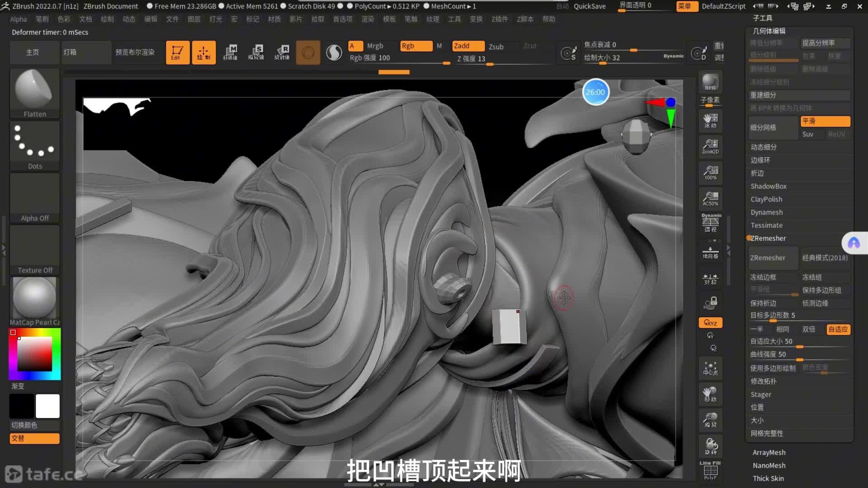Image resolution: width=868 pixels, height=488 pixels.
Task: Select the MatCap Pearl material thumbnail
Action: click(x=35, y=298)
